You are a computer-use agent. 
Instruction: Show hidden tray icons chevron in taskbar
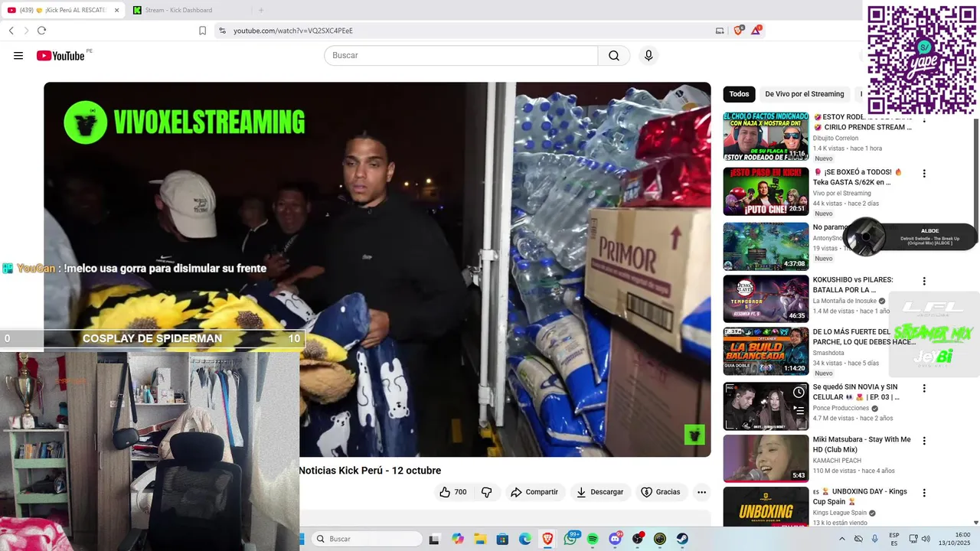coord(842,539)
